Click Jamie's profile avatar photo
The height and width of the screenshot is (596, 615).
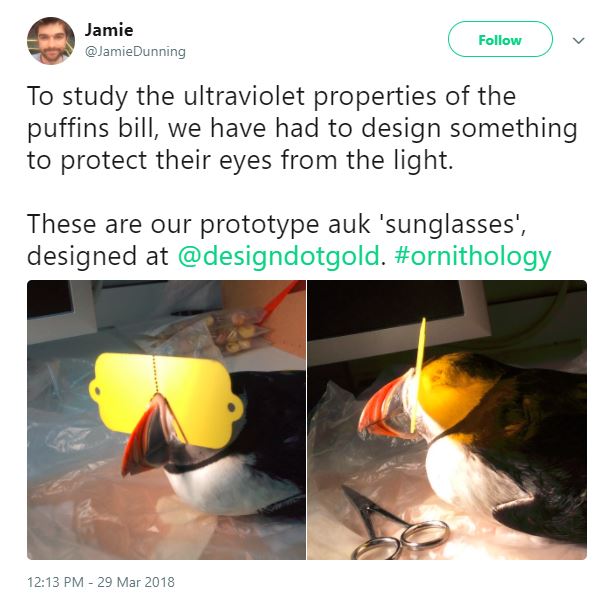51,40
